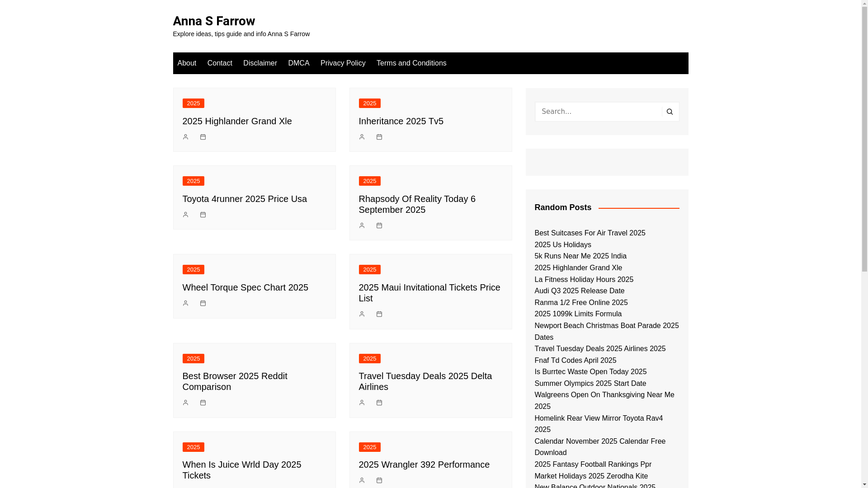The image size is (868, 488).
Task: Open Audi Q3 2025 Release Date
Action: click(x=579, y=291)
